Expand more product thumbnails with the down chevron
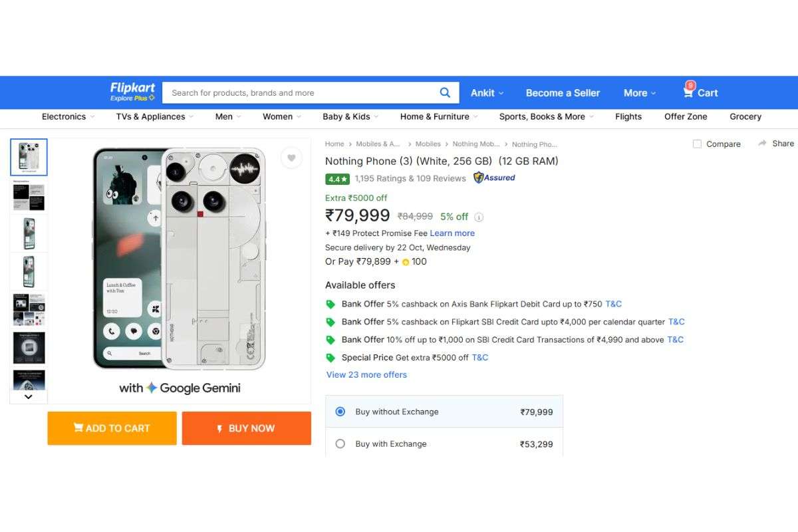This screenshot has width=798, height=532. click(28, 396)
